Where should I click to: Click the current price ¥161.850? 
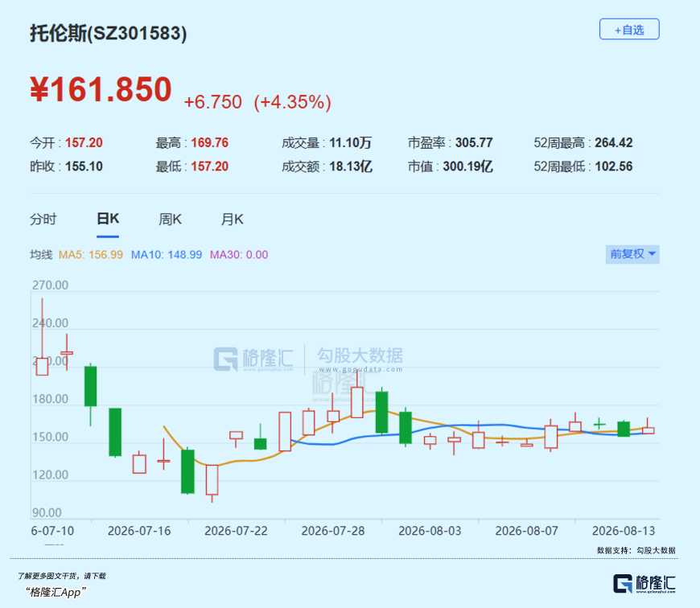click(101, 89)
